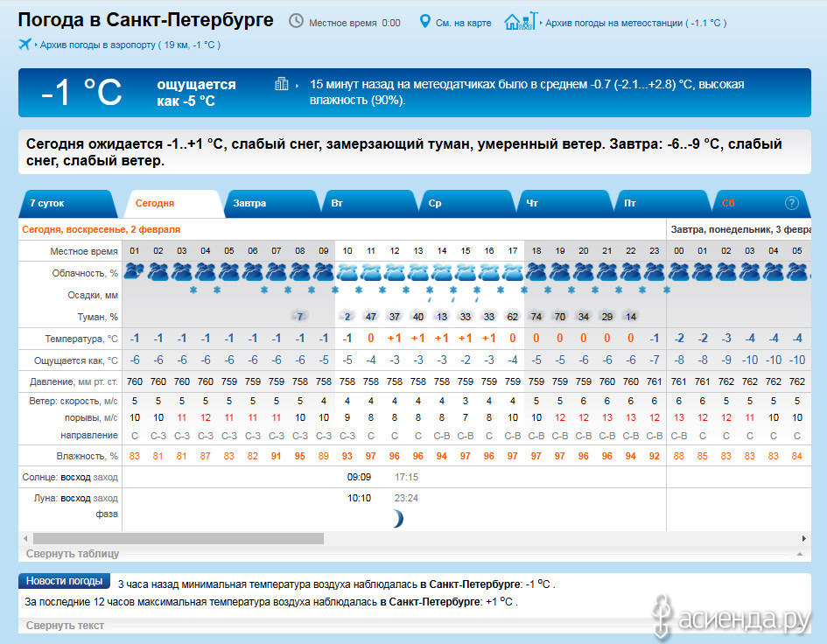Viewport: 827px width, 644px height.
Task: Click temperature 0 at hour 11
Action: coord(371,338)
